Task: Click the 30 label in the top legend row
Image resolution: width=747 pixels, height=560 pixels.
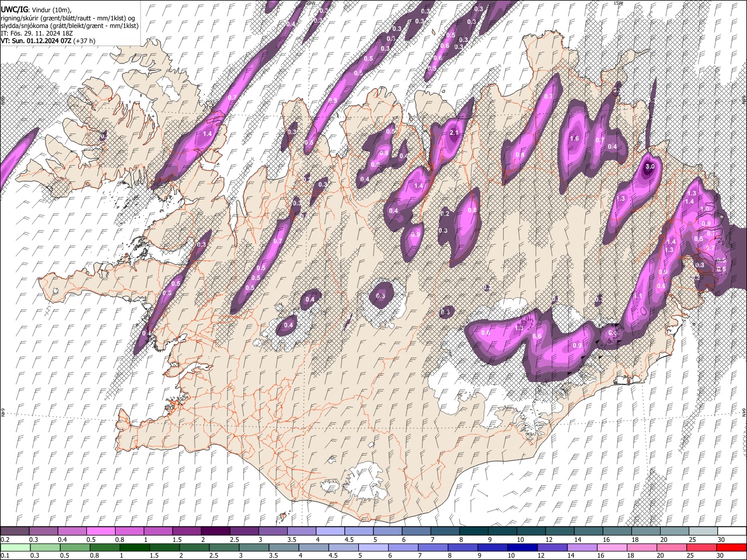Action: point(722,540)
